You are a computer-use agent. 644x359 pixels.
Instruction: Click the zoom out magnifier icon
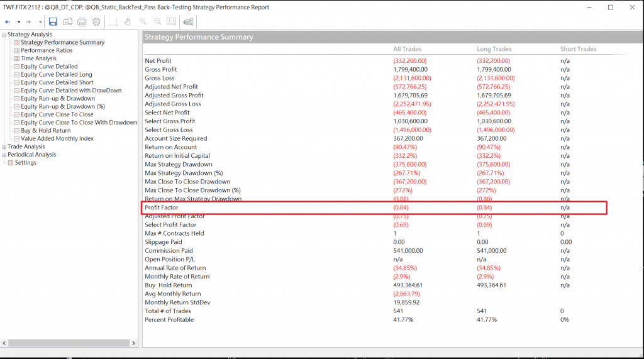[x=158, y=22]
